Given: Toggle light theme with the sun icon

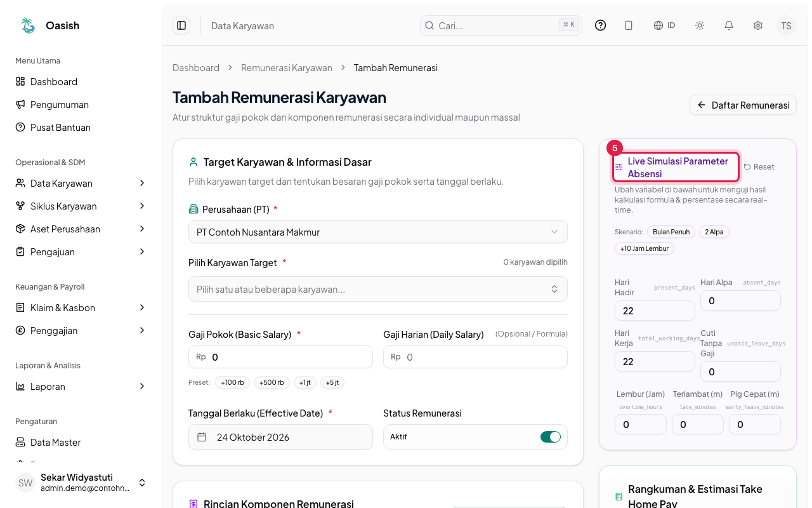Looking at the screenshot, I should (x=700, y=25).
